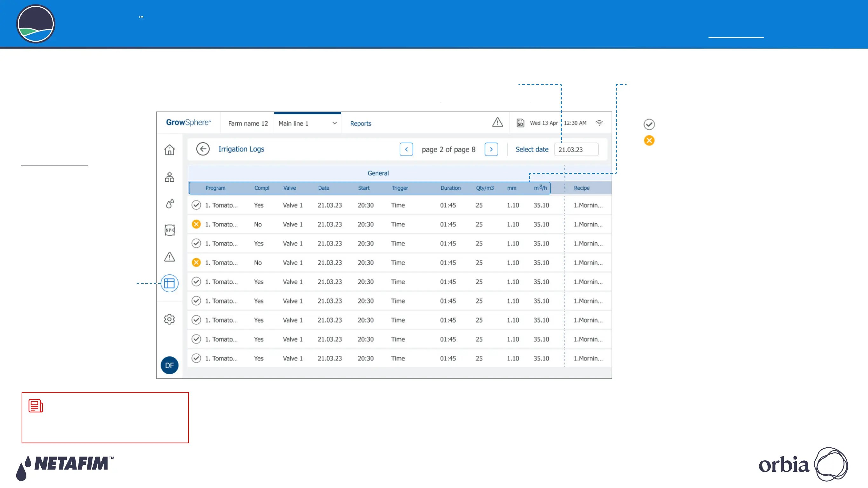Viewport: 868px width, 488px height.
Task: Click the round GrowSphere emblem in banner
Action: (x=35, y=24)
